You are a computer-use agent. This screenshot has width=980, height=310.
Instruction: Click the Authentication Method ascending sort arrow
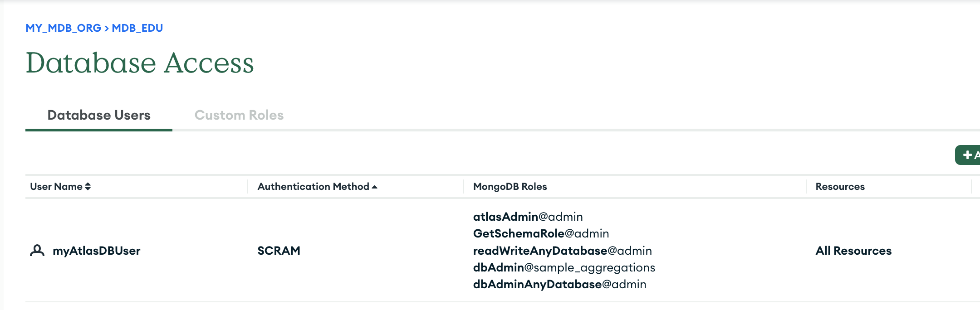point(374,187)
